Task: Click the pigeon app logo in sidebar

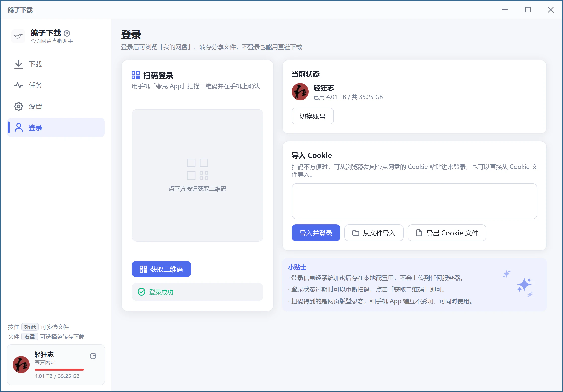Action: pyautogui.click(x=18, y=36)
